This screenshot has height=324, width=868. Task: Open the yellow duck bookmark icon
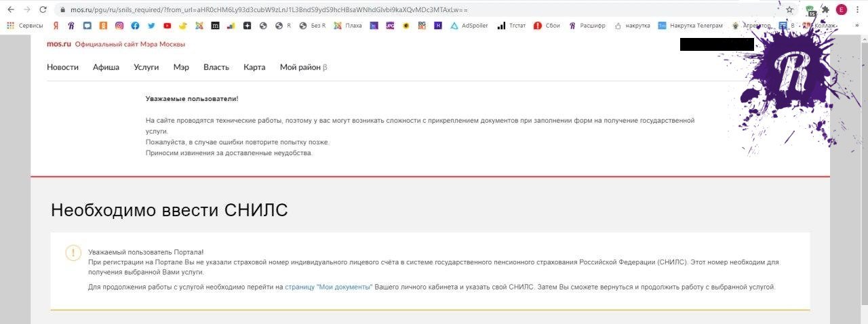pos(183,26)
